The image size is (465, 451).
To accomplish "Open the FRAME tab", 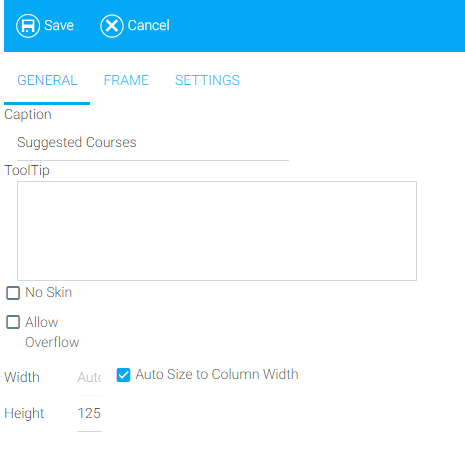I will coord(126,80).
